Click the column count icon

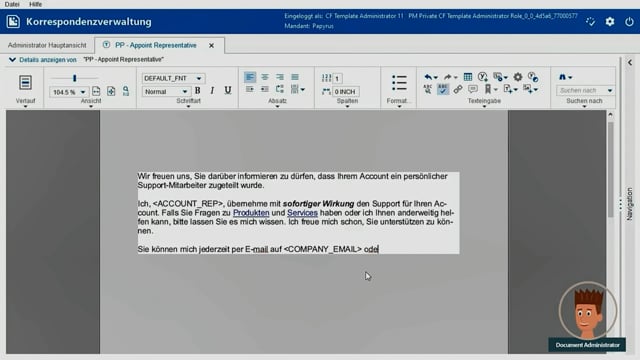tap(326, 78)
